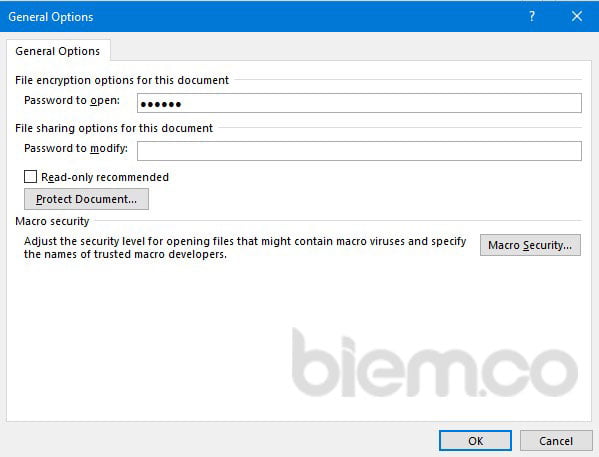Open the Macro Security settings
Screen dimensions: 599x457
point(530,245)
